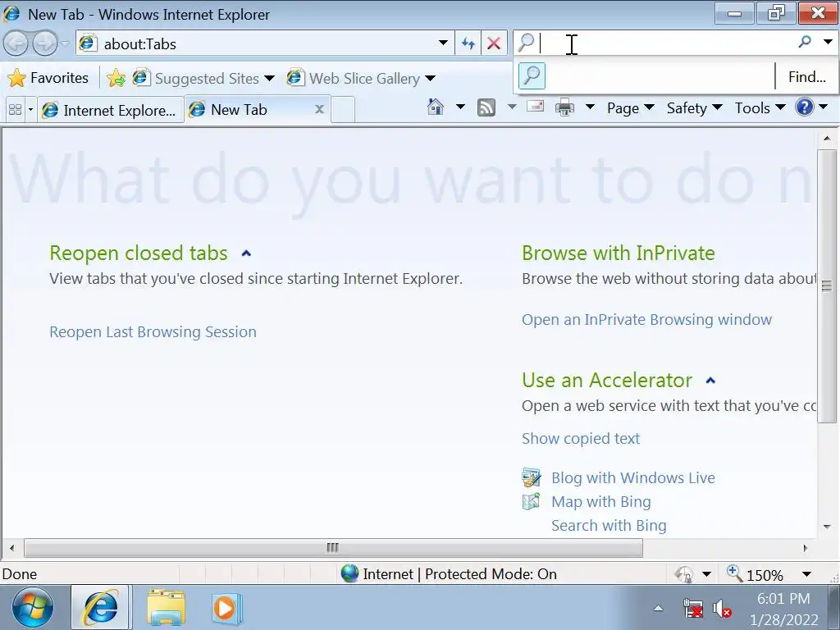Click the network disconnected tray icon
The width and height of the screenshot is (840, 630).
[693, 609]
